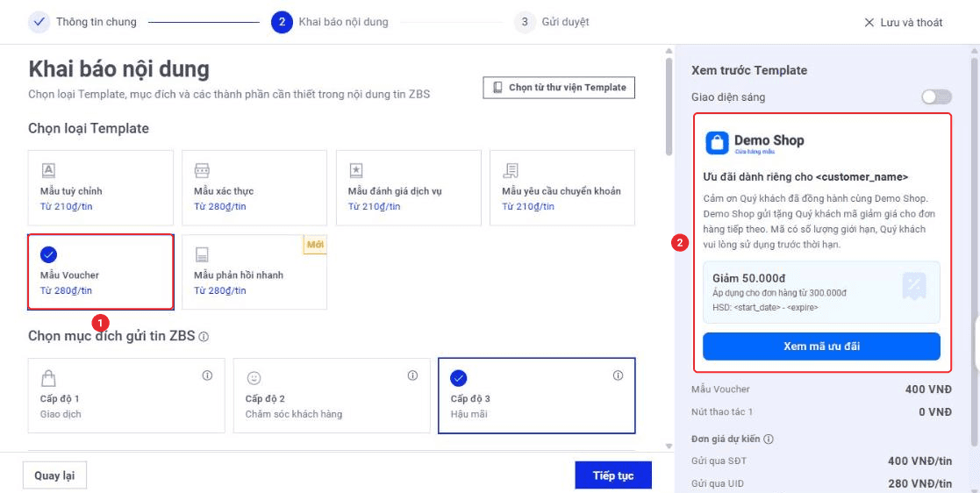
Task: Click the smiley face icon in Cấp độ 2
Action: point(254,378)
